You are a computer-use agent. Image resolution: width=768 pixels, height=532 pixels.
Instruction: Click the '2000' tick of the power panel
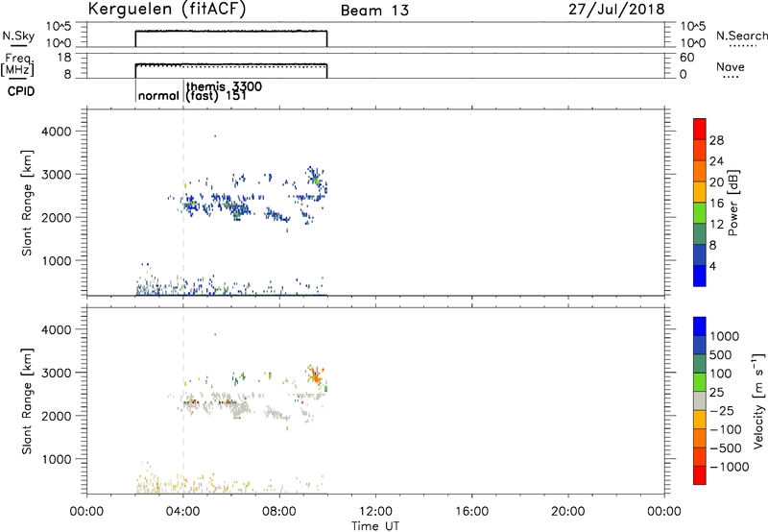click(56, 217)
